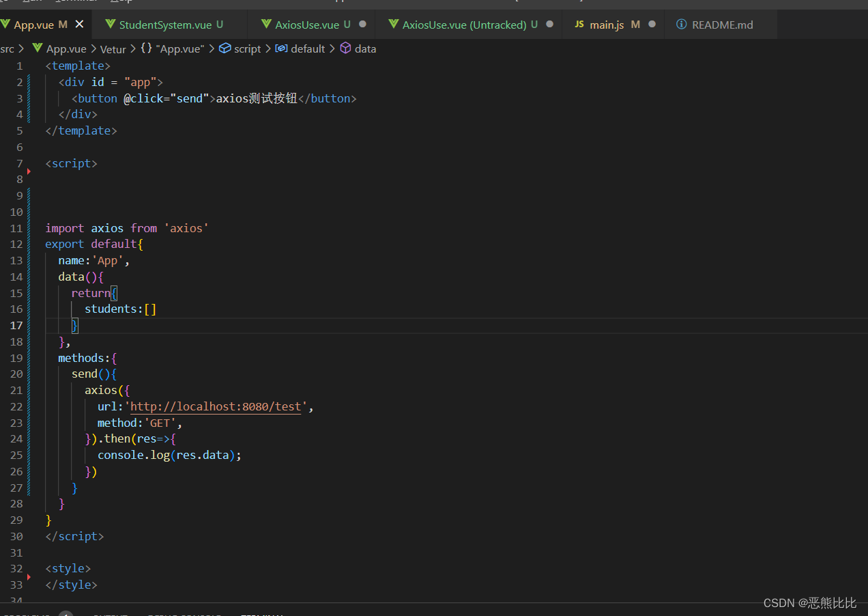Click line number 21 in gutter

[16, 390]
